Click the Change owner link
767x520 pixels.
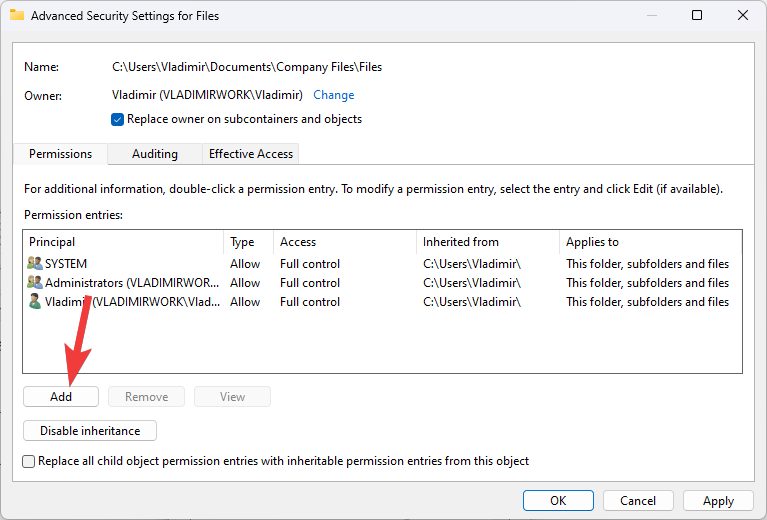click(x=333, y=95)
